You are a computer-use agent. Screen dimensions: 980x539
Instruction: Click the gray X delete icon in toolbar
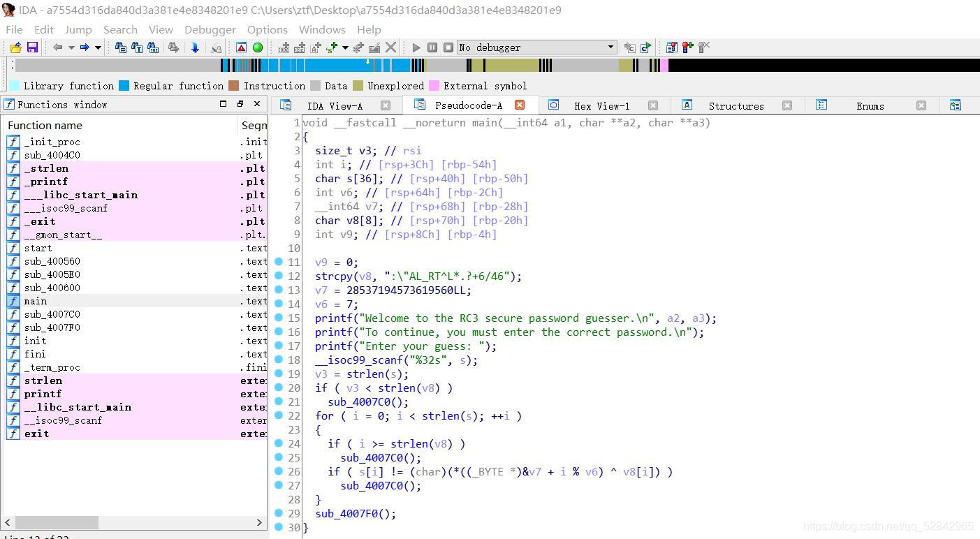pos(391,47)
